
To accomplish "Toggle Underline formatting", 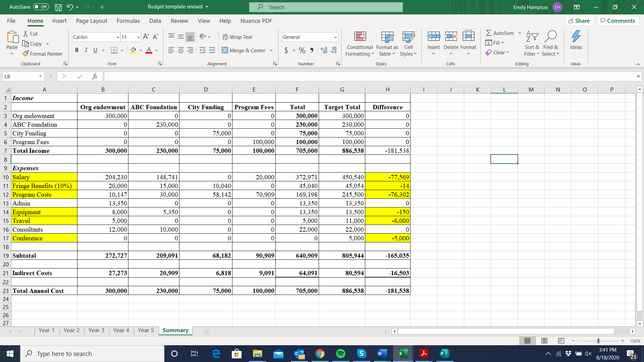I will (95, 50).
